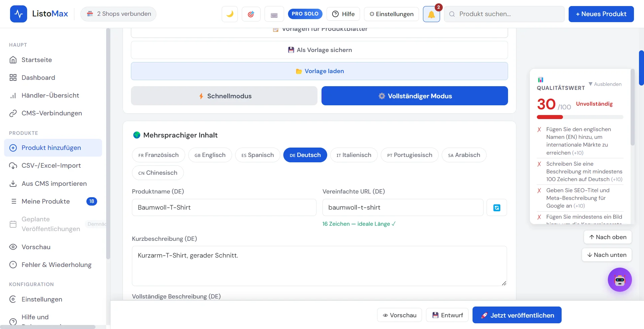Open Händler-Übersicht page
Screen dimensions: 644x329
pyautogui.click(x=53, y=95)
